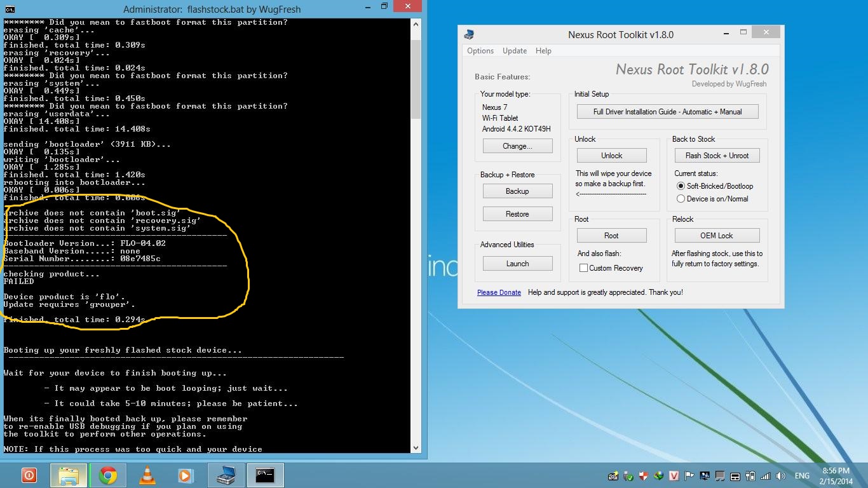Click the console scrollbar up arrow
This screenshot has width=868, height=488.
(x=416, y=24)
